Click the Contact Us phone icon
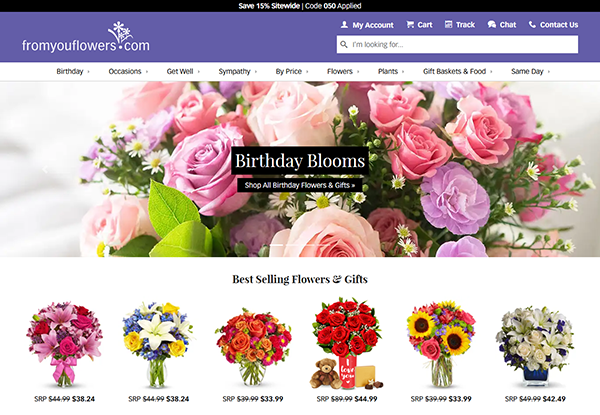 tap(532, 24)
